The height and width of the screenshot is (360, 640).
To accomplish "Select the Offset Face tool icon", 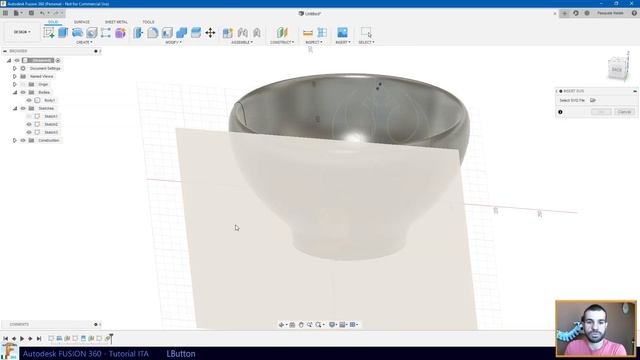I will (x=196, y=33).
